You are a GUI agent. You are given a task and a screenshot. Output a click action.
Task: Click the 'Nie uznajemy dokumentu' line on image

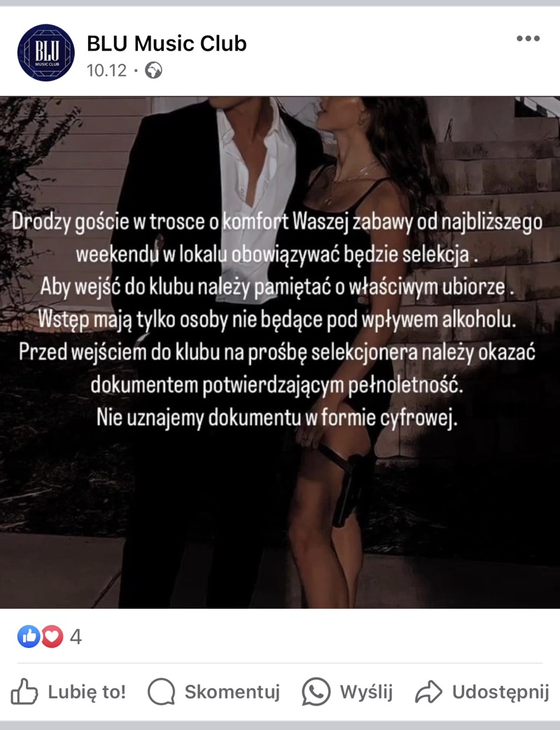click(x=277, y=418)
